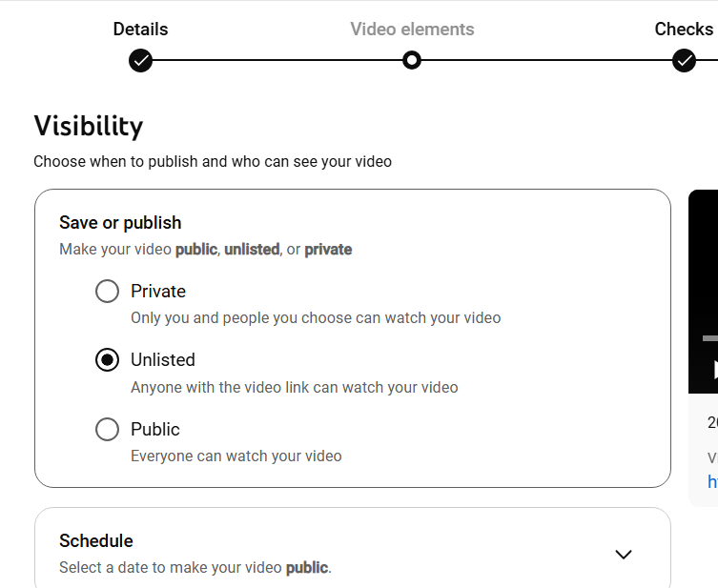Image resolution: width=718 pixels, height=588 pixels.
Task: Expand the Schedule section chevron arrow
Action: click(624, 554)
